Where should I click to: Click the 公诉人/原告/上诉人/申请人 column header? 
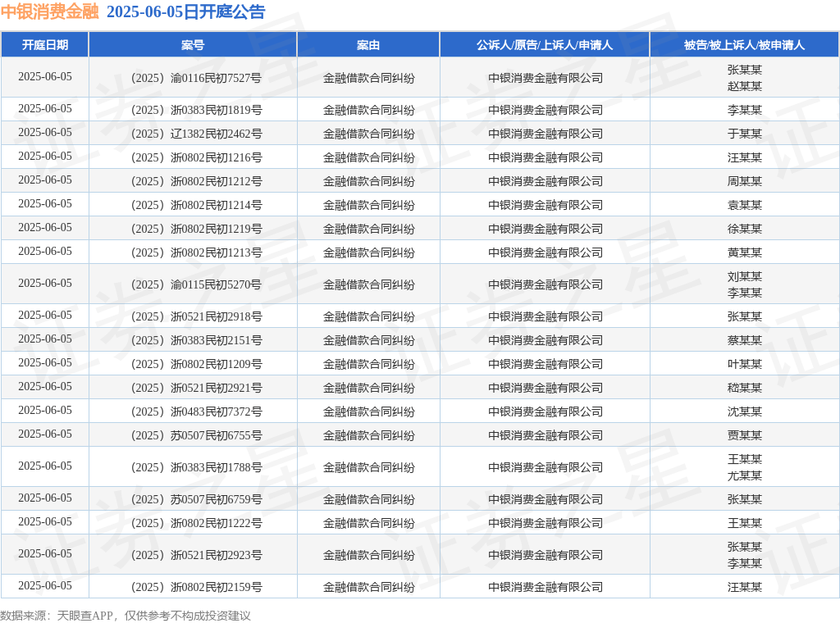coord(545,45)
